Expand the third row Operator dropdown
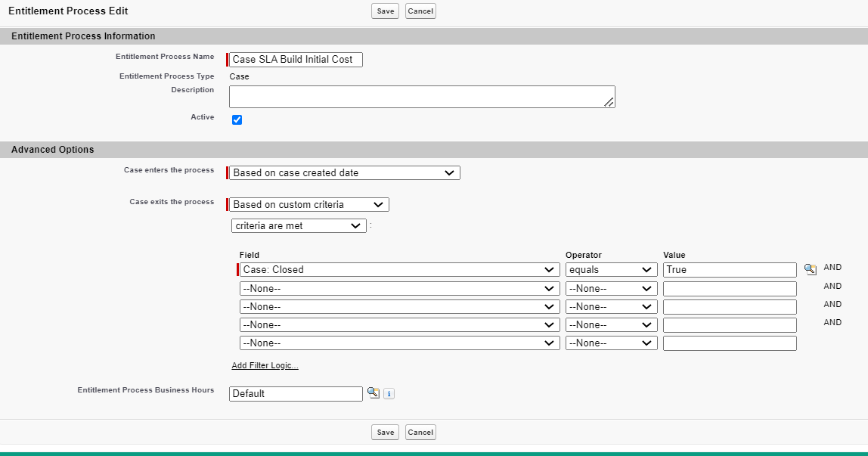868x456 pixels. click(x=610, y=306)
